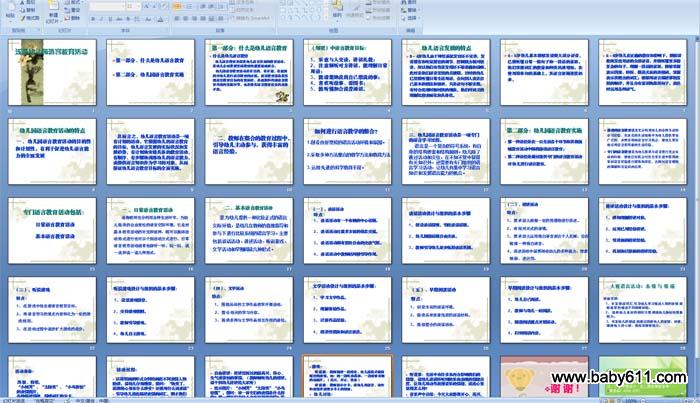Select slide 25 '文学活动设计与组织的基本步骤' thumbnail
This screenshot has width=700, height=403.
click(x=347, y=310)
